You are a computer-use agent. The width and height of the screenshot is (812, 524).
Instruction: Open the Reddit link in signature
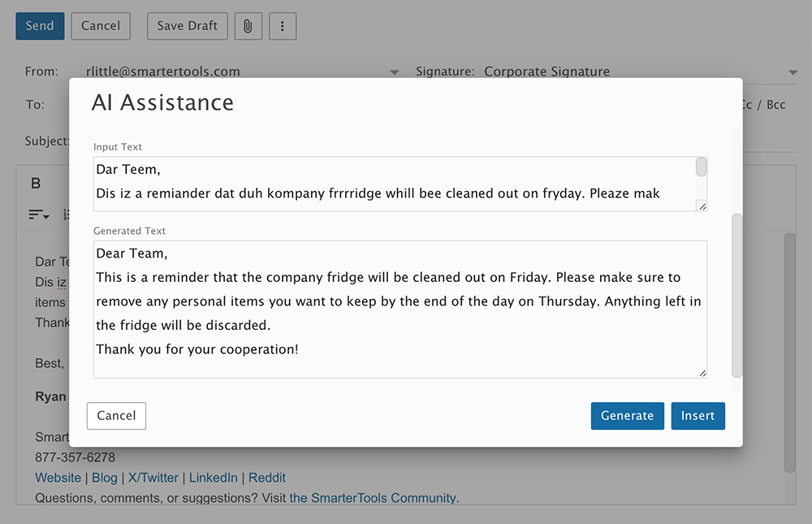(x=266, y=478)
